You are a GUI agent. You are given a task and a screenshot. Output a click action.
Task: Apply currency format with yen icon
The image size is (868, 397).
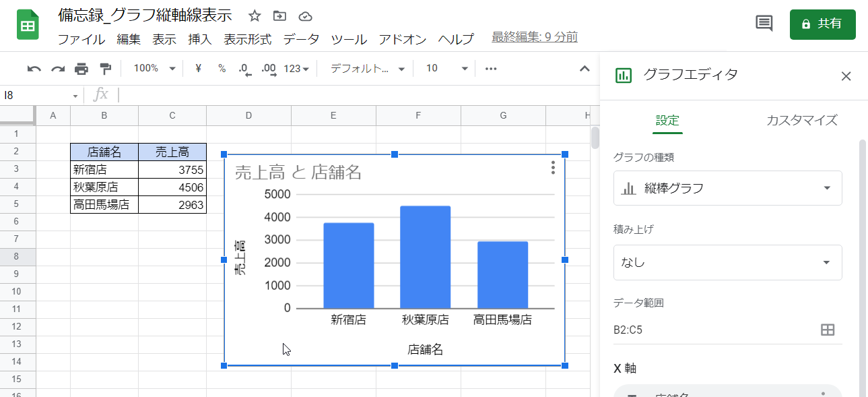197,68
